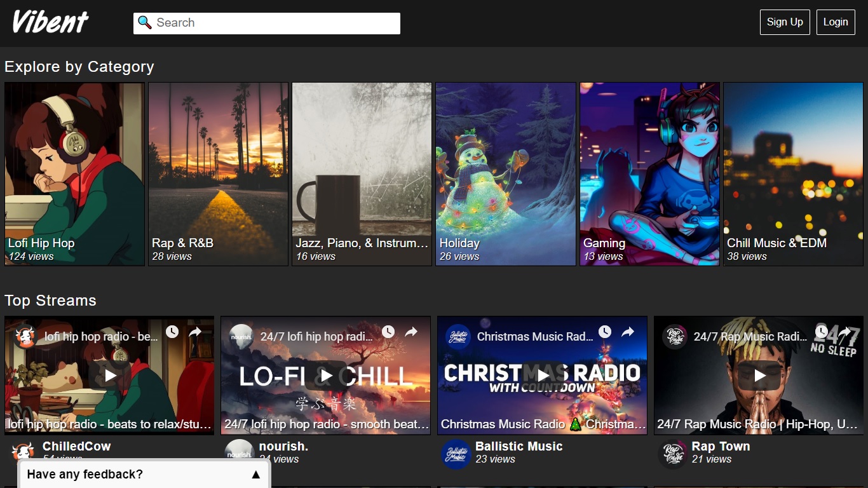
Task: Click the share arrow on nourish. lofi stream
Action: pyautogui.click(x=411, y=332)
